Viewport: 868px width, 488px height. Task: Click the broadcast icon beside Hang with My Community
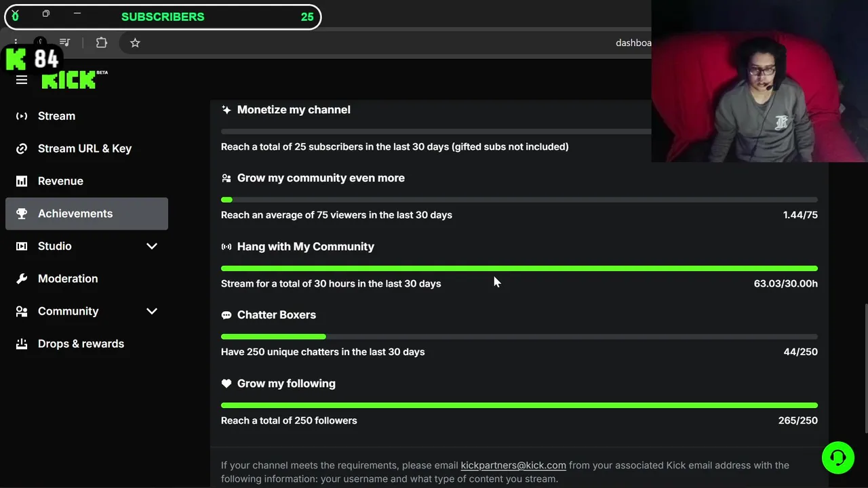(226, 247)
